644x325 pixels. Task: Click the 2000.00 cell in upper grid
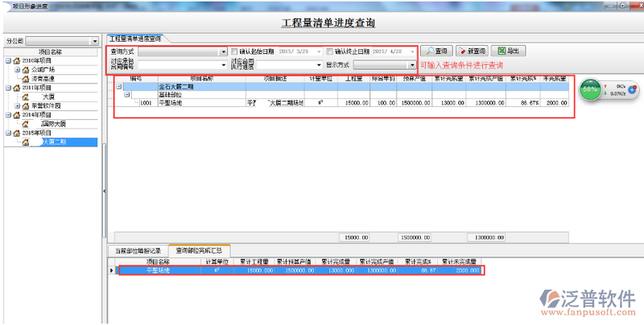(555, 103)
